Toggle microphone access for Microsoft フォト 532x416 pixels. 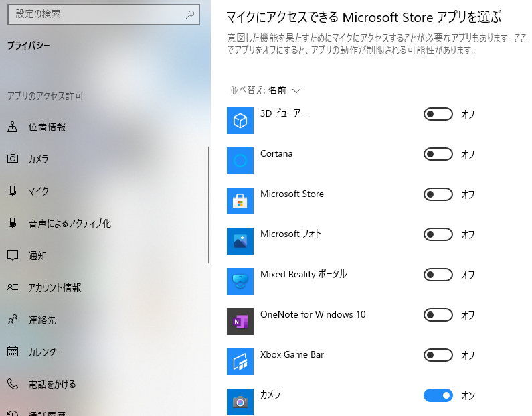[438, 234]
